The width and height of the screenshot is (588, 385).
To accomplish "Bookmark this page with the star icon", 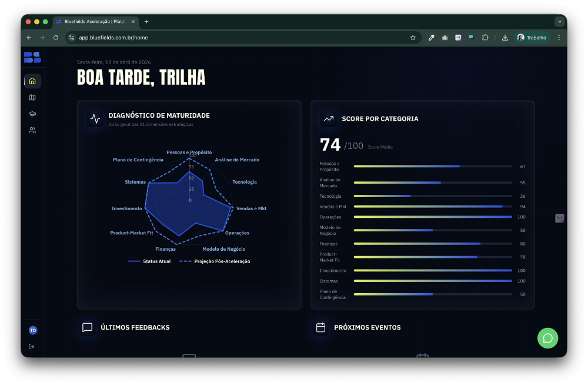I will click(413, 38).
